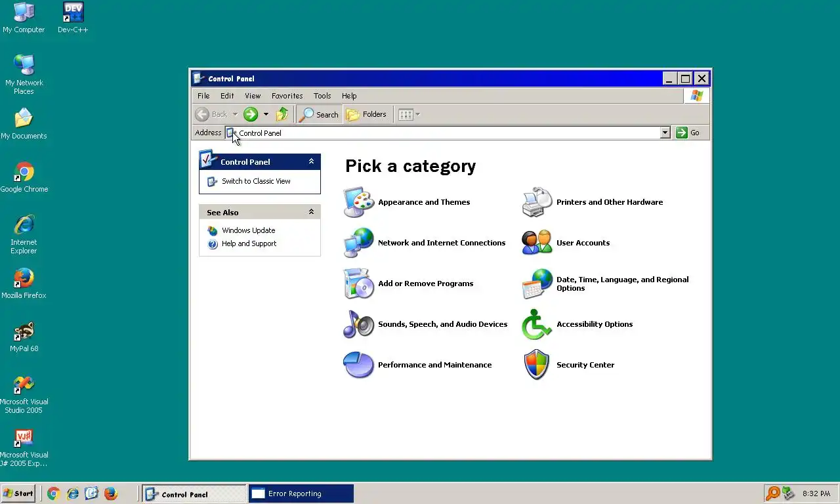Open the Address bar dropdown
Viewport: 840px width, 504px height.
point(665,133)
